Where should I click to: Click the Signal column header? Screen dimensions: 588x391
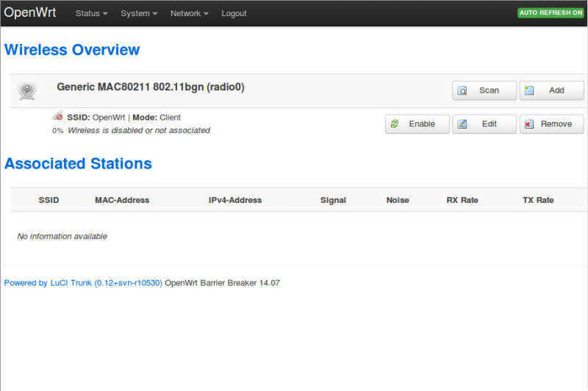tap(333, 200)
